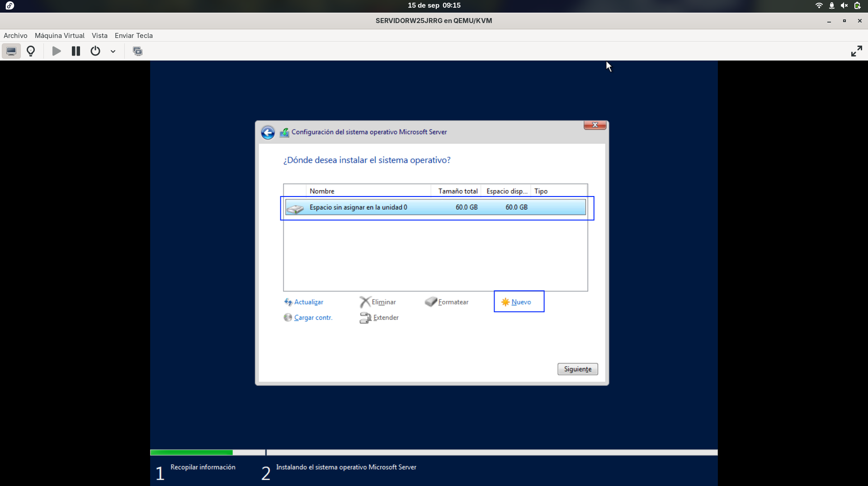Open the battery status icon
The height and width of the screenshot is (486, 868).
click(x=857, y=5)
